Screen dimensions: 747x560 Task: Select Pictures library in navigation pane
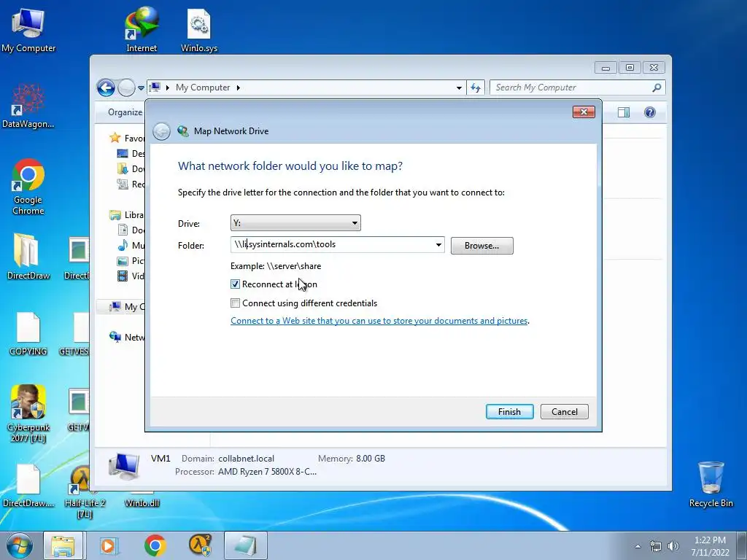click(131, 260)
